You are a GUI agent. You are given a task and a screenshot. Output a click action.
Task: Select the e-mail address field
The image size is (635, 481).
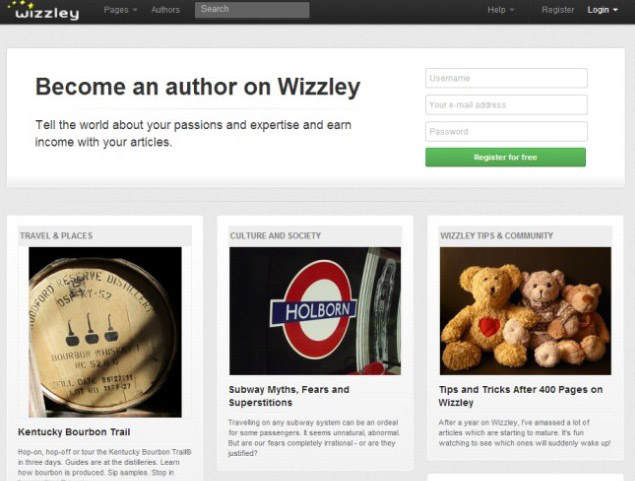506,105
